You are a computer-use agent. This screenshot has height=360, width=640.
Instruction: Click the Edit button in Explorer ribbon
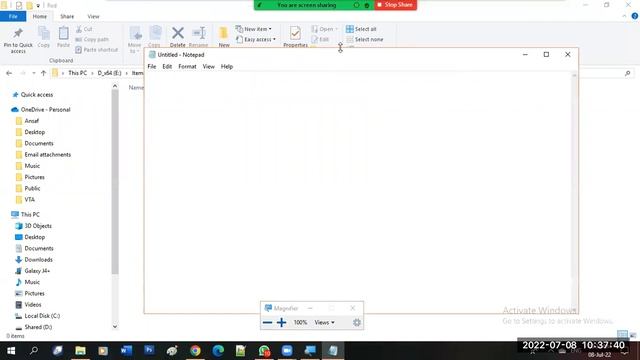pos(320,39)
